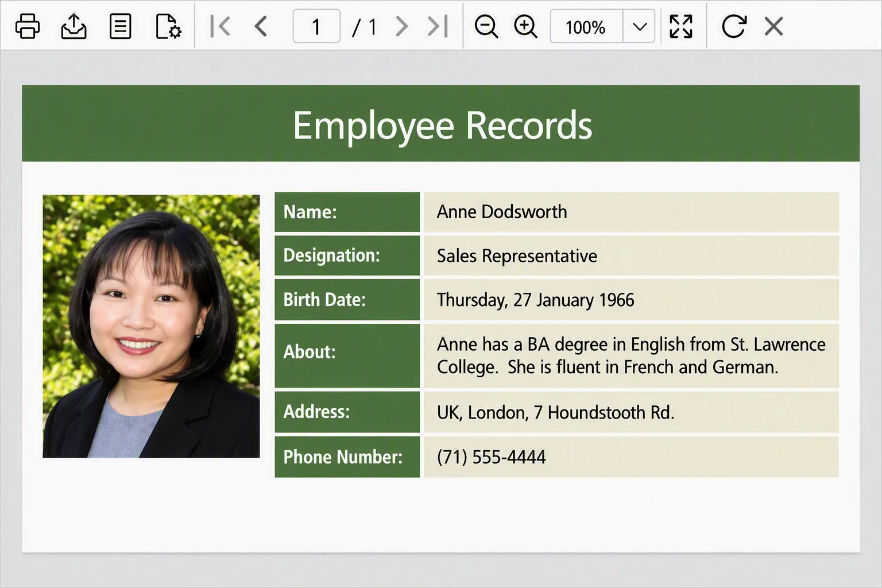Print the employee report

(x=27, y=26)
